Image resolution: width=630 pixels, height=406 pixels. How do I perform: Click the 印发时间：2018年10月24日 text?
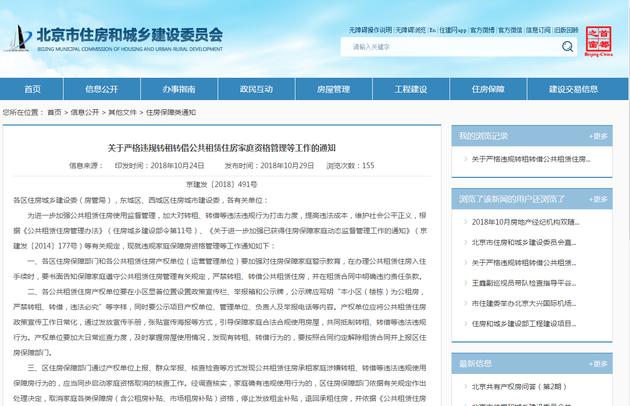(160, 166)
